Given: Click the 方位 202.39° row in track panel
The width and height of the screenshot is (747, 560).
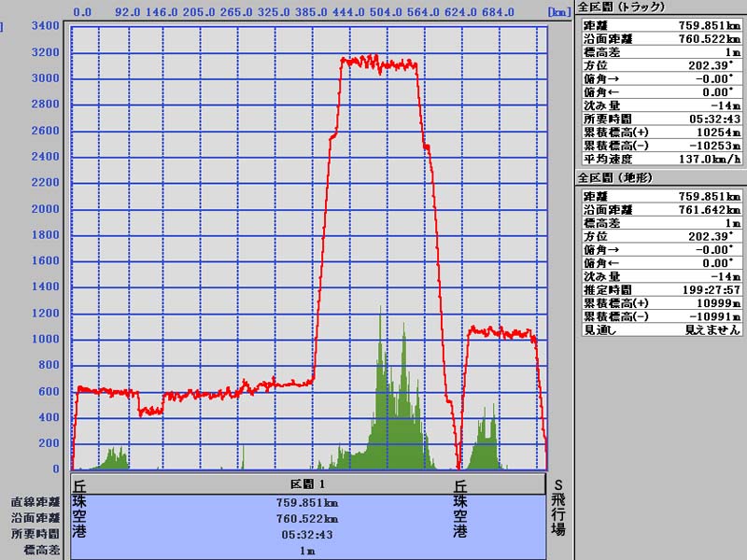Looking at the screenshot, I should click(x=660, y=66).
